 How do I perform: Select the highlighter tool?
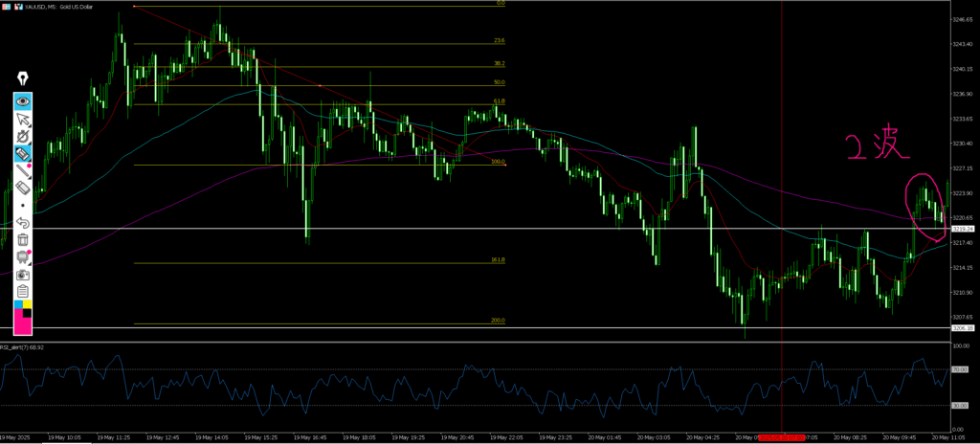tap(23, 152)
